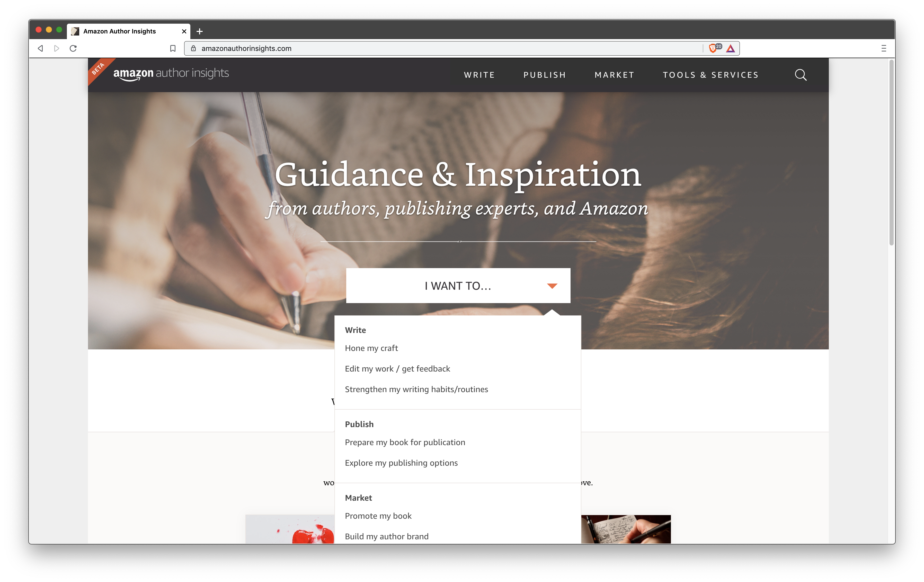Click the orange dropdown arrow
Screen dimensions: 924x582
click(x=552, y=286)
